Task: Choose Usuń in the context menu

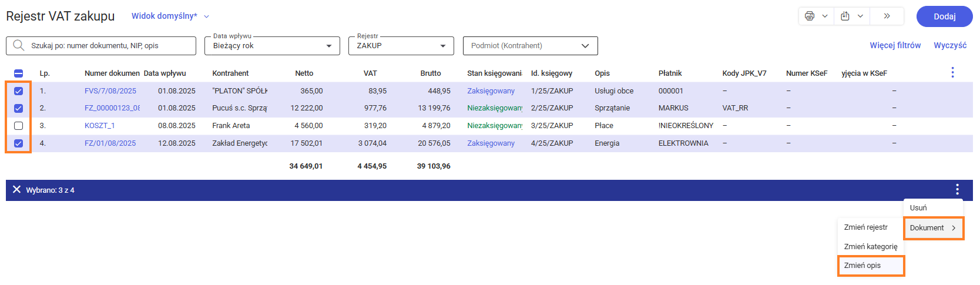Action: coord(918,208)
